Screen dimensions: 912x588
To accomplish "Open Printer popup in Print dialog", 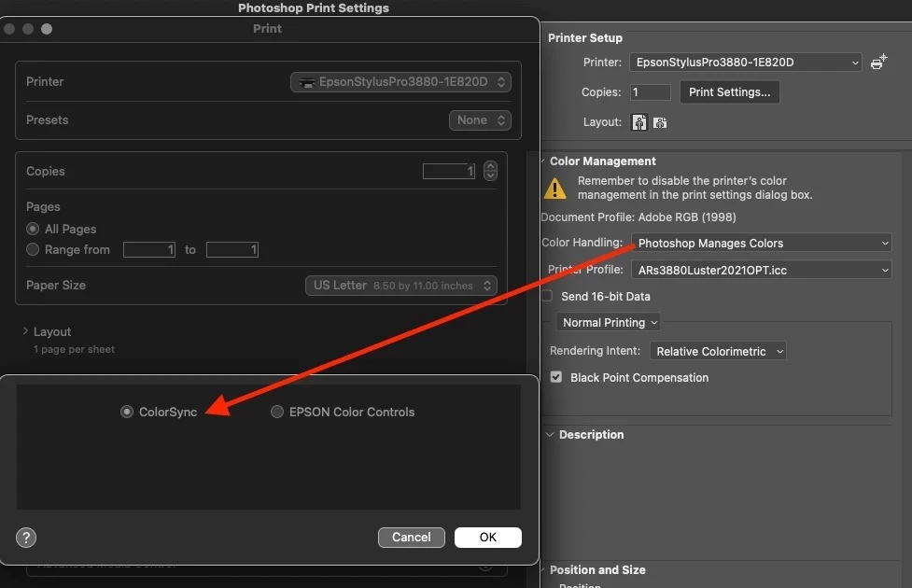I will 400,82.
